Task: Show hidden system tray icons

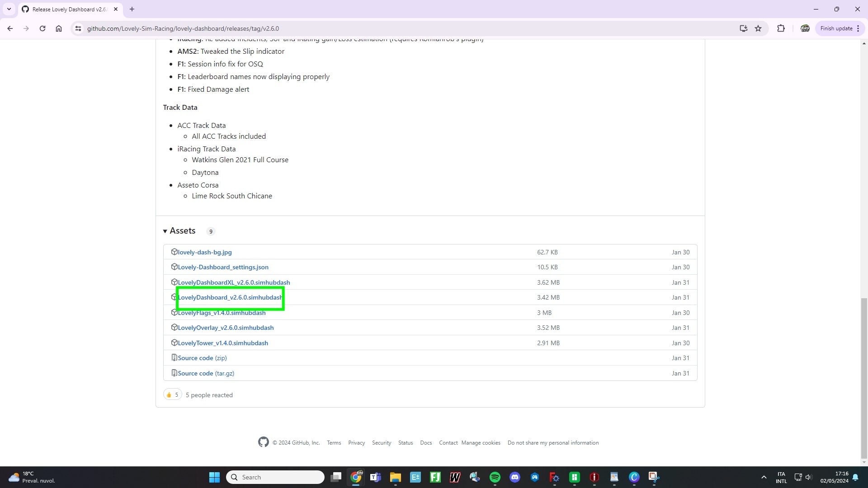Action: pos(764,477)
